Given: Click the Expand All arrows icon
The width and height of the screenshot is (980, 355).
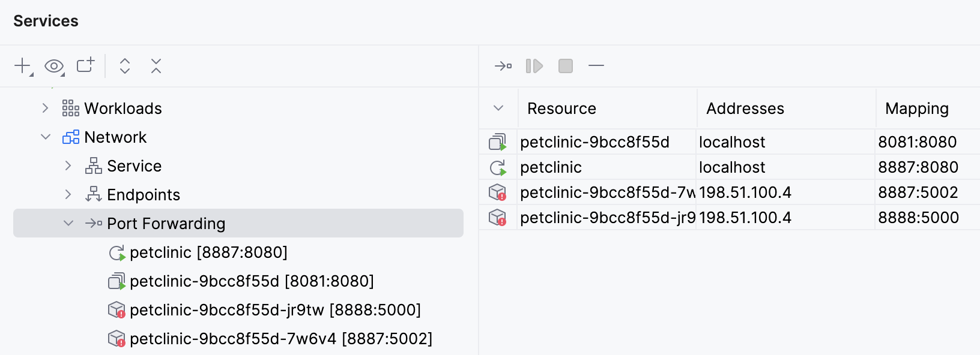Looking at the screenshot, I should 125,65.
